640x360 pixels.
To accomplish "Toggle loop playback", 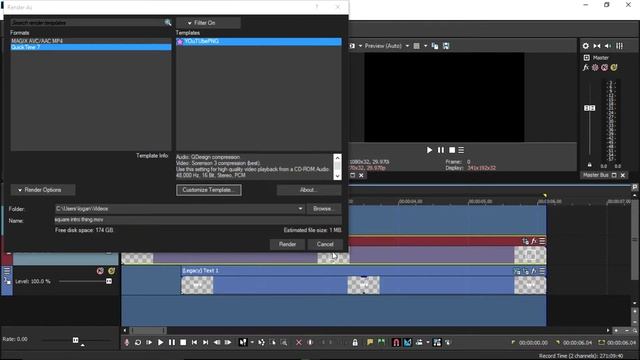I will click(138, 342).
